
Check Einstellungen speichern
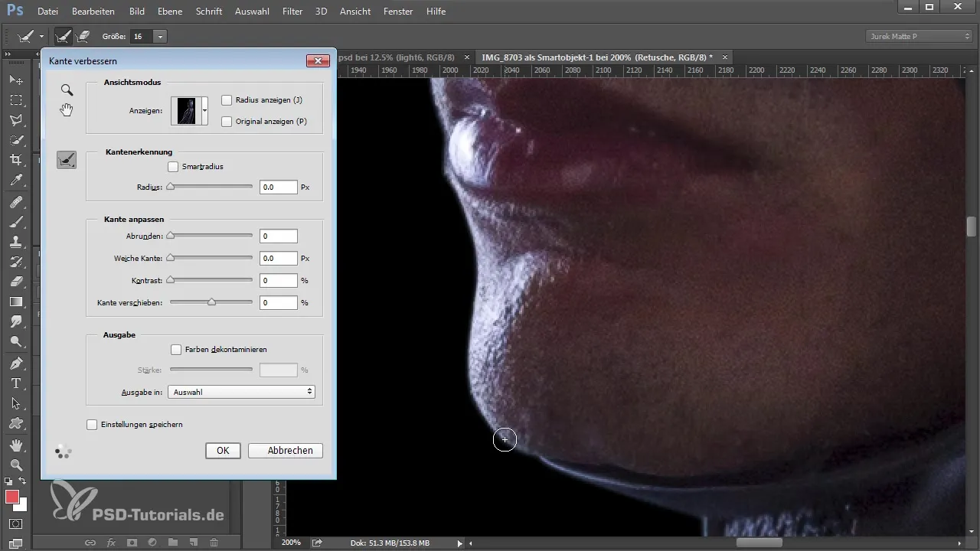(92, 424)
